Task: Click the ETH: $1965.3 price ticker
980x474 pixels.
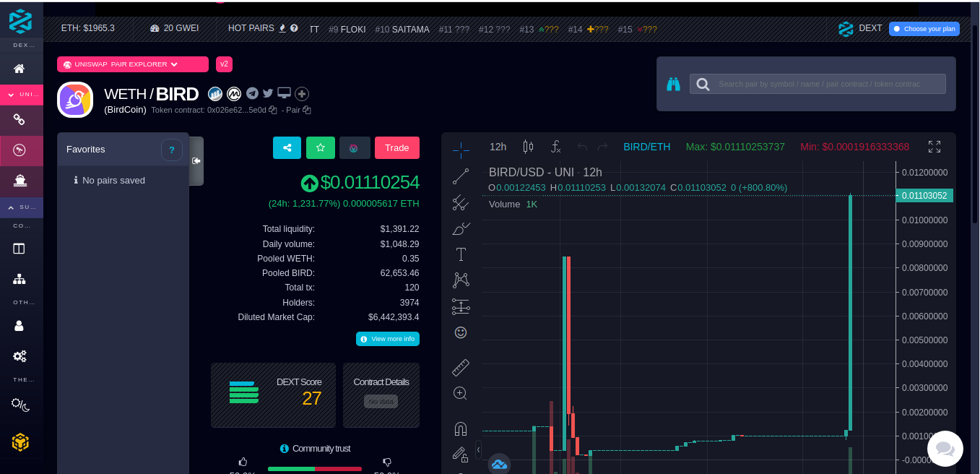Action: tap(88, 28)
